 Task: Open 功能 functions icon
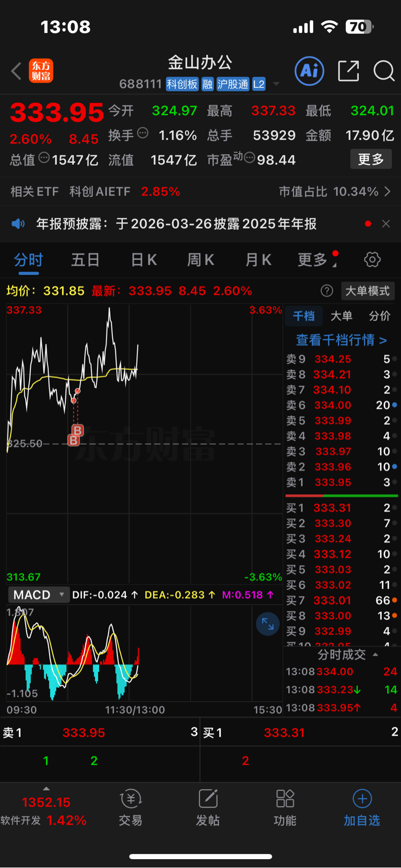tap(285, 807)
